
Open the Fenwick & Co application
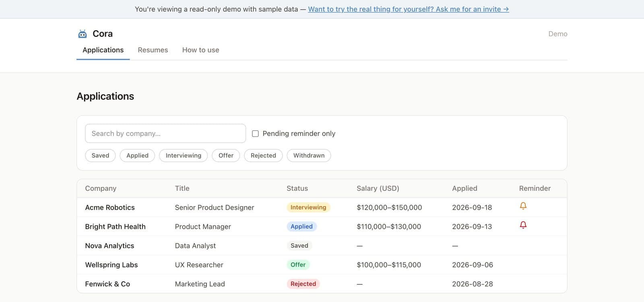pos(322,284)
